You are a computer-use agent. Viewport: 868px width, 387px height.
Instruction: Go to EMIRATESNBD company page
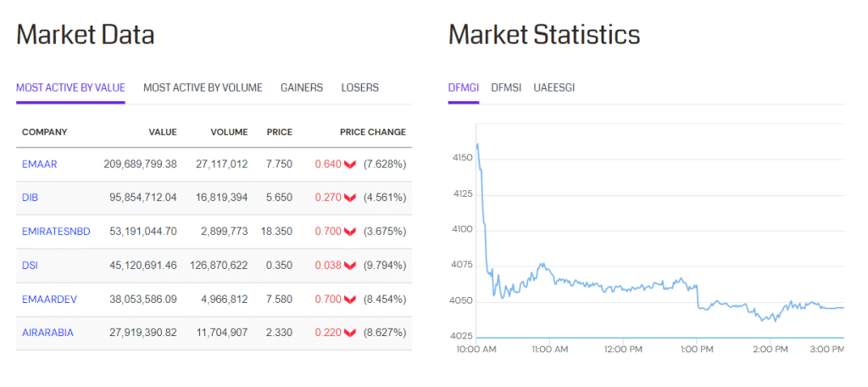coord(56,232)
